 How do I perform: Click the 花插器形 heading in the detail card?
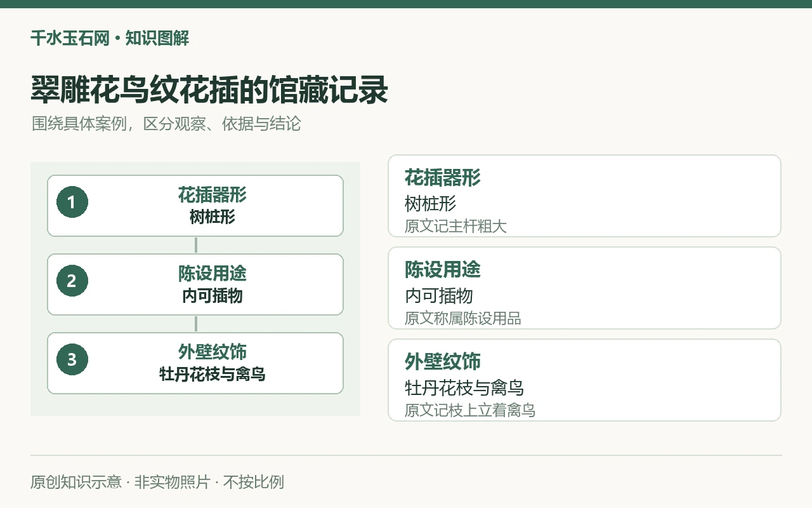(x=443, y=178)
